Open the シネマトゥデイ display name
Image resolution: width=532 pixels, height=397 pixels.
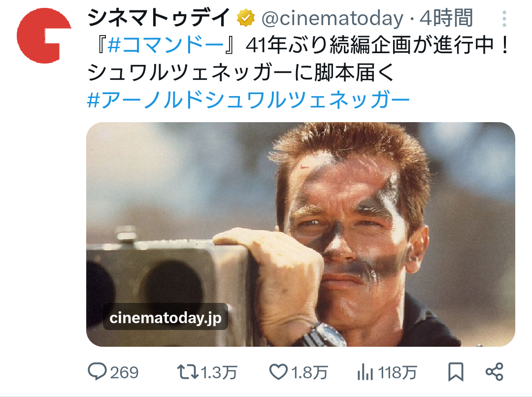click(159, 18)
